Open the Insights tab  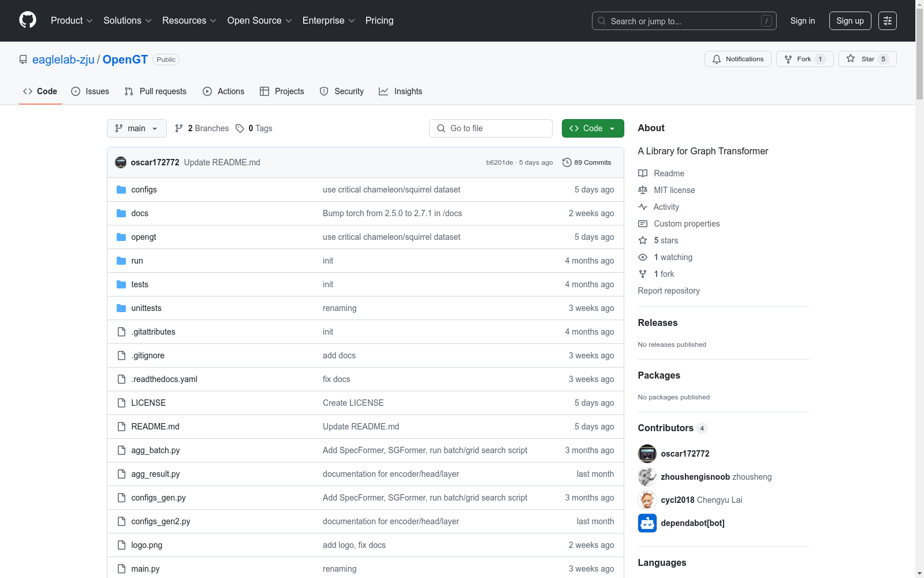point(401,91)
